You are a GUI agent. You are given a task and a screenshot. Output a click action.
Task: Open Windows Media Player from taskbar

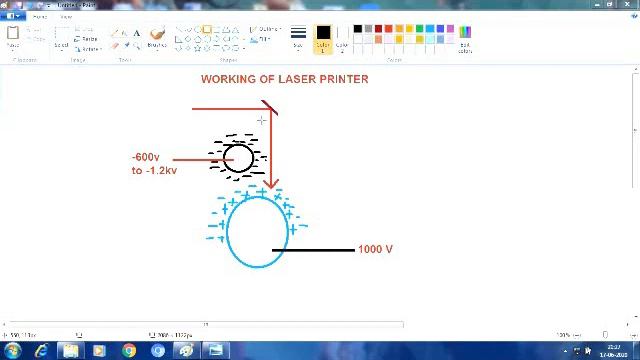point(99,351)
